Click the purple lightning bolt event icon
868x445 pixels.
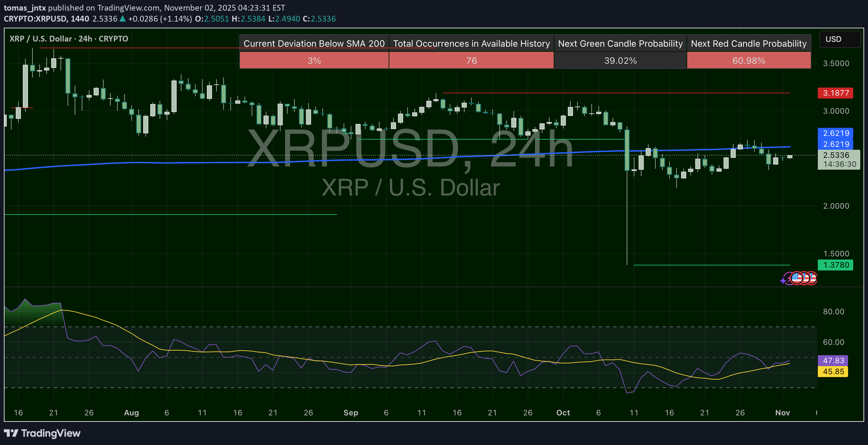[x=788, y=279]
